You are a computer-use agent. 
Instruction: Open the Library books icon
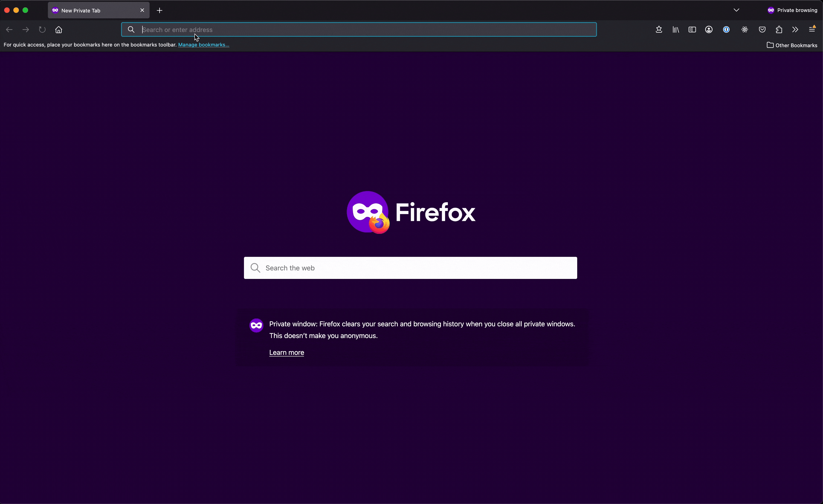pyautogui.click(x=676, y=30)
